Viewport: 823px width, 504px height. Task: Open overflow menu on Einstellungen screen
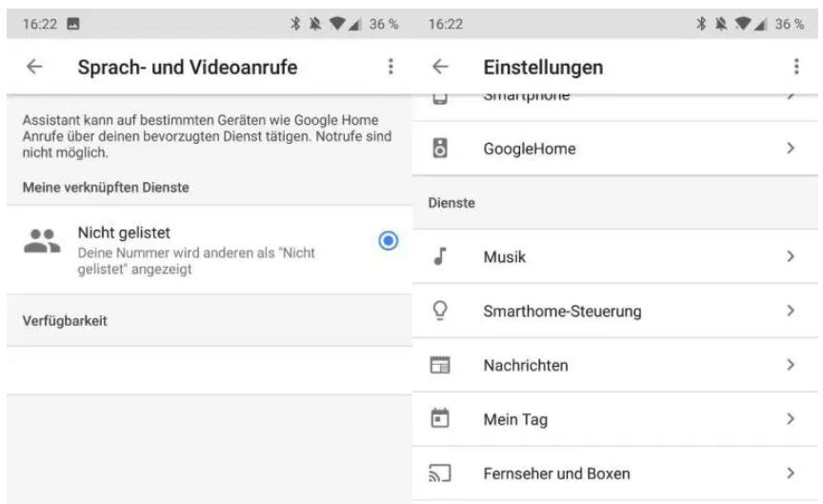tap(797, 67)
